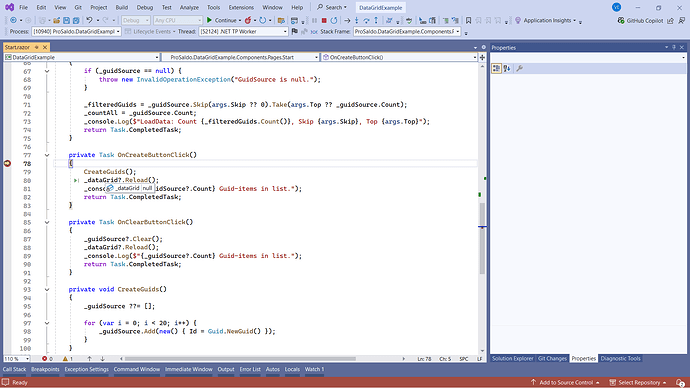Open the Locals tab
Image resolution: width=690 pixels, height=388 pixels.
point(292,370)
